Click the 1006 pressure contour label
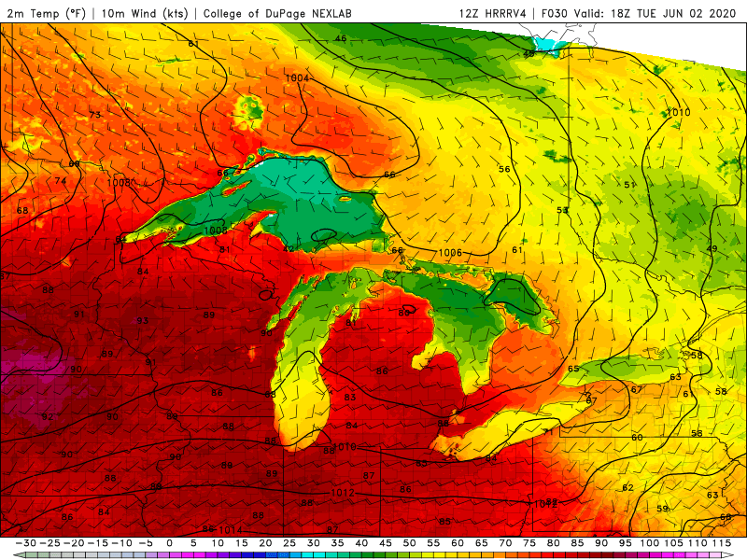 [450, 252]
